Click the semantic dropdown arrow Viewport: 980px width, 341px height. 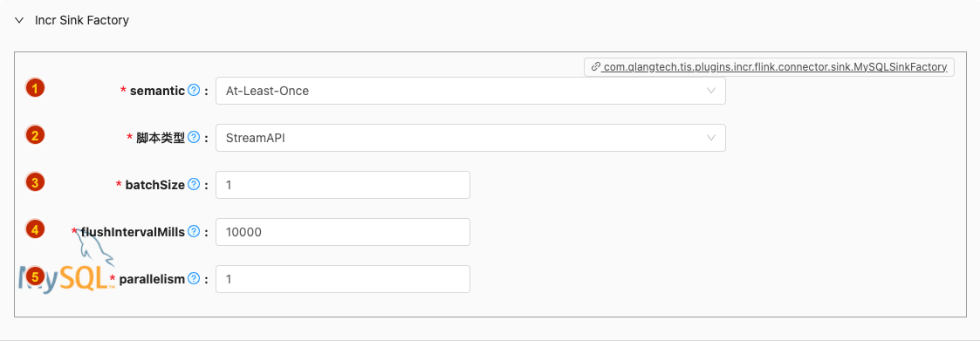click(710, 91)
